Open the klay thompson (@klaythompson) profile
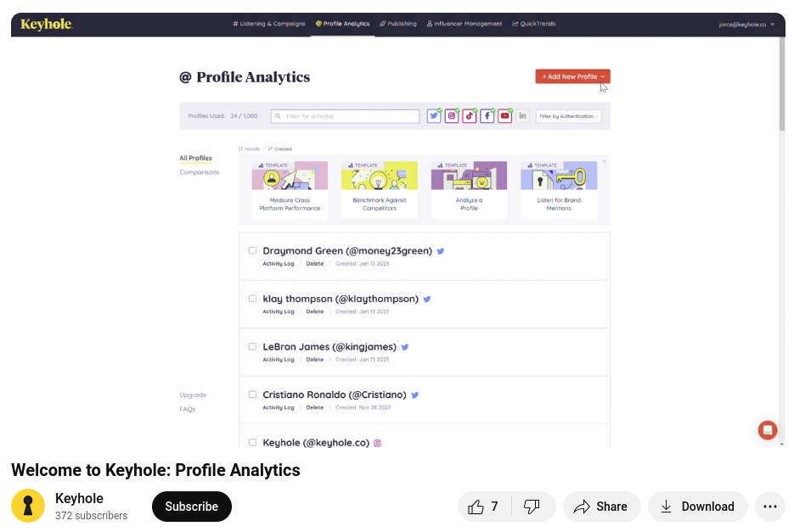The width and height of the screenshot is (794, 532). coord(341,299)
